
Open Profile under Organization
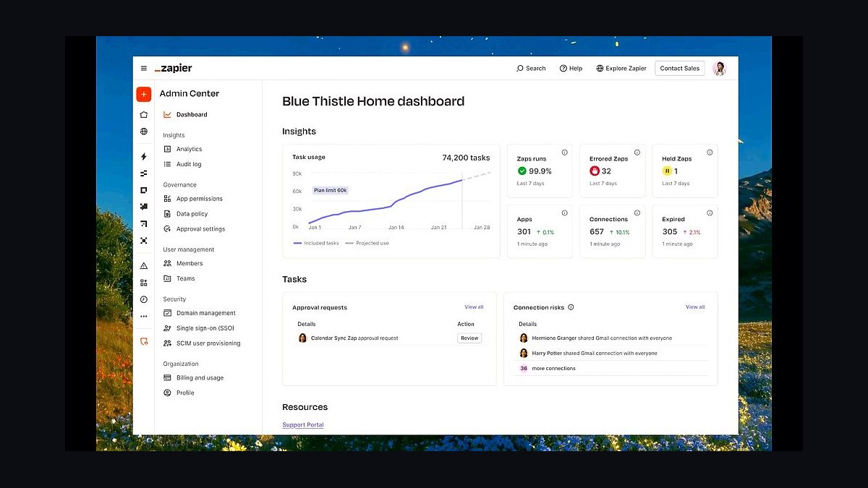tap(179, 393)
